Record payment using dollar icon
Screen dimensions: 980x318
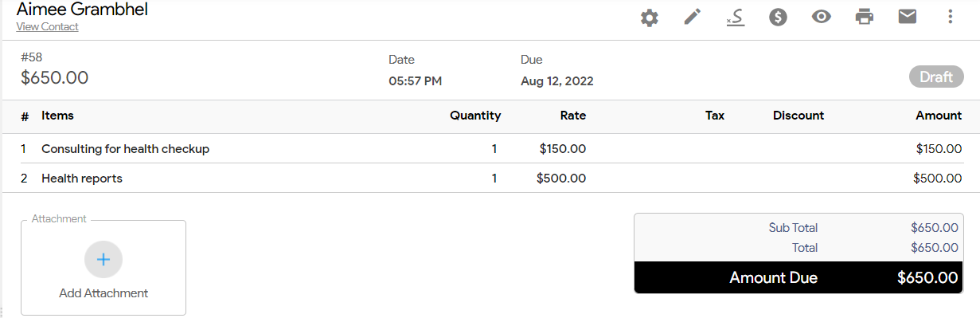(779, 17)
